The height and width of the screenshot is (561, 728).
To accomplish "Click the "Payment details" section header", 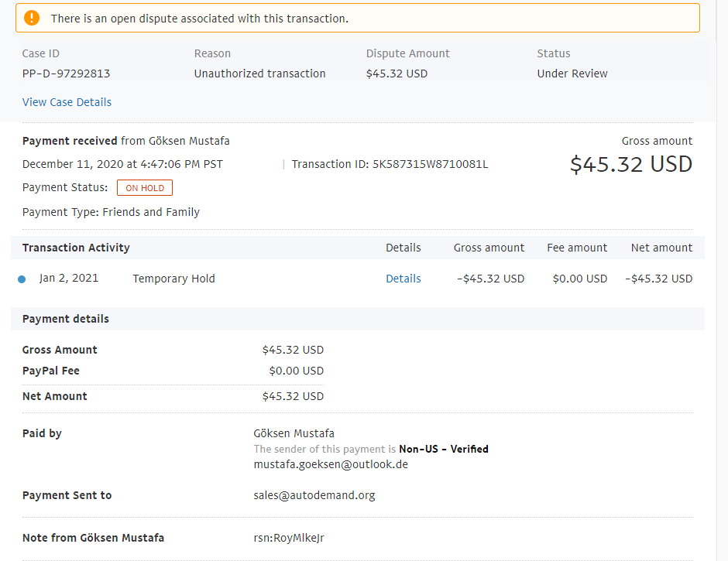I will point(66,319).
